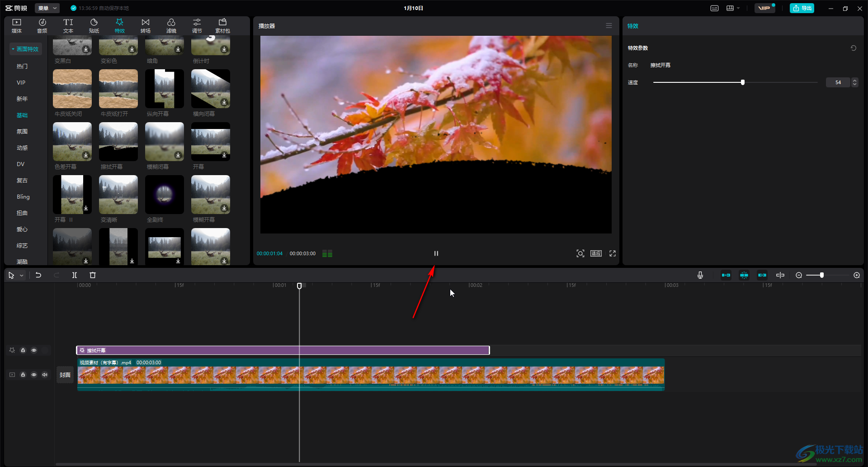Select the 氛围 effects category

click(x=22, y=131)
